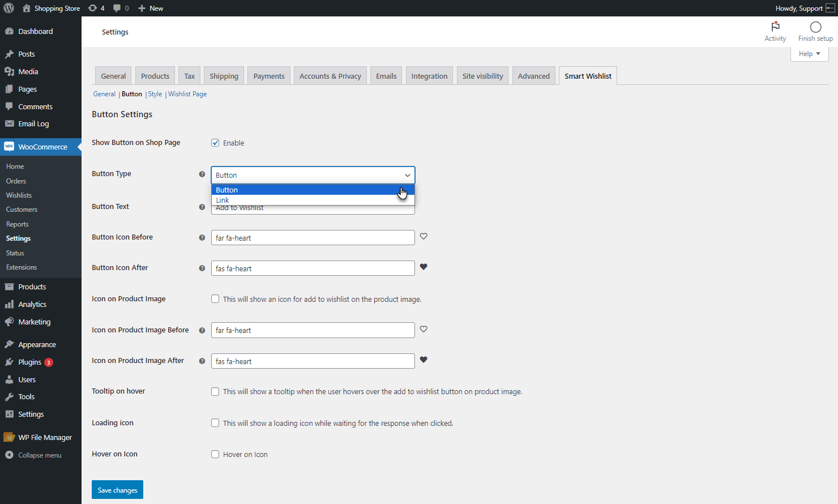
Task: Open the Wishlist Page subsection link
Action: (x=187, y=94)
